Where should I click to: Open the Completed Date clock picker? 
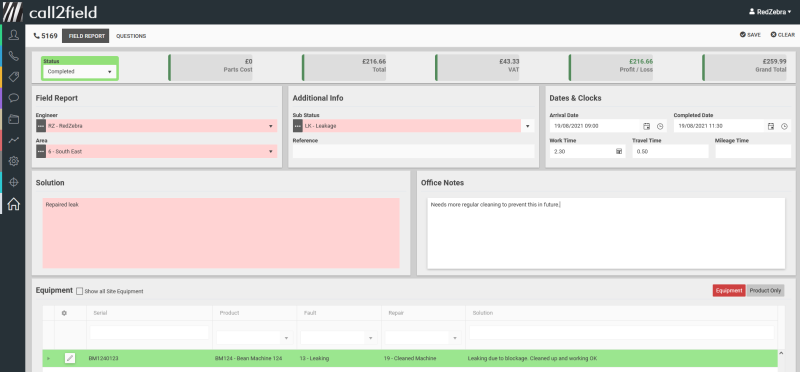coord(784,126)
